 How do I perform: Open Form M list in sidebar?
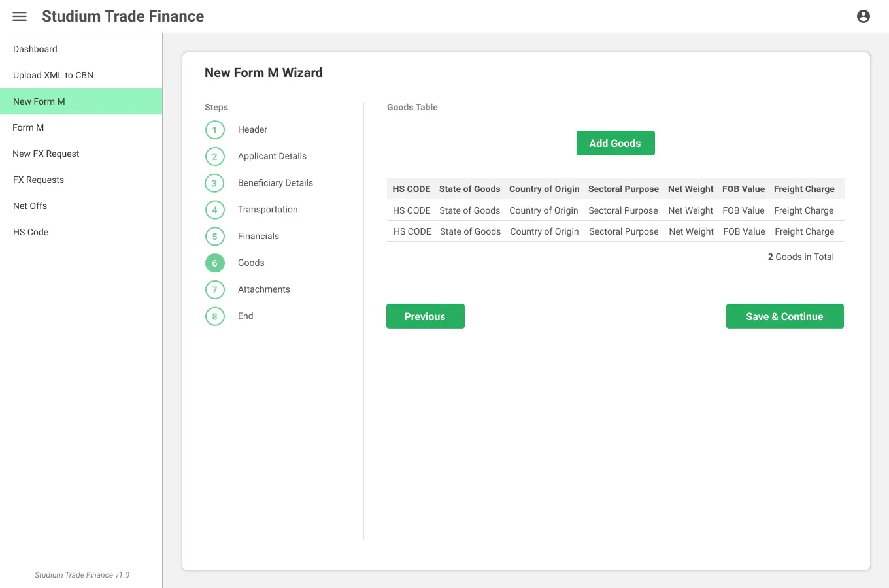coord(81,127)
